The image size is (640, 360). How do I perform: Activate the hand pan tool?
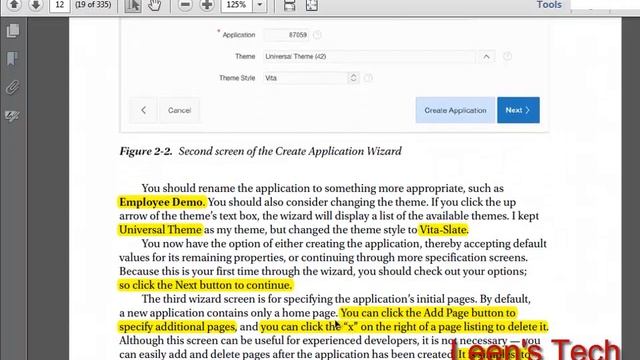click(154, 5)
